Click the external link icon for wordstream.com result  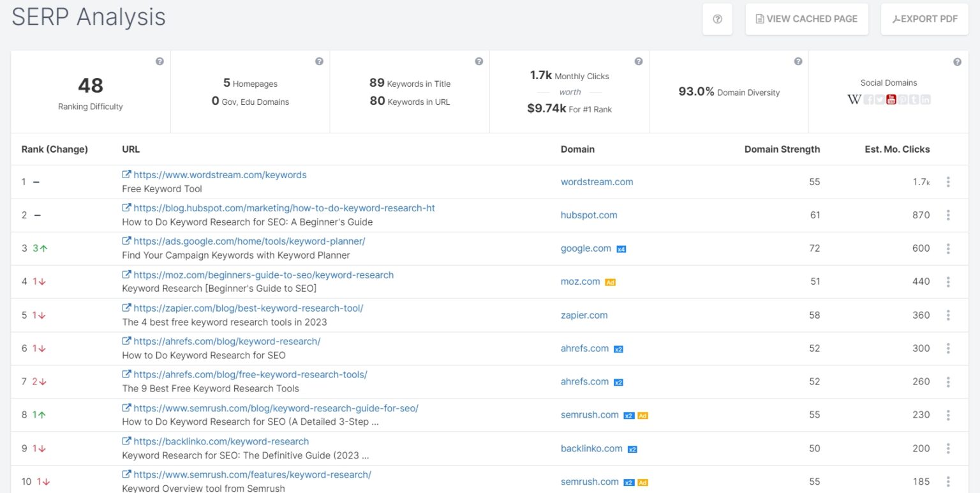click(x=128, y=174)
